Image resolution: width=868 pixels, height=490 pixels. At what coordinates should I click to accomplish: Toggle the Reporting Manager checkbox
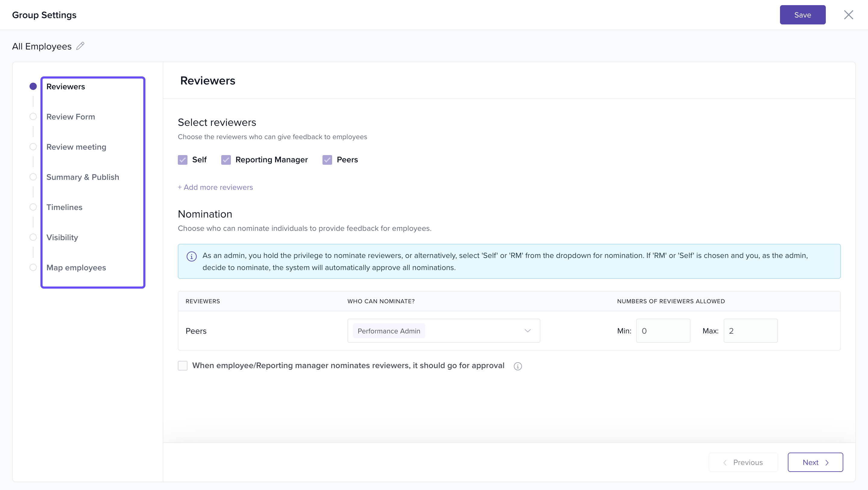pos(226,160)
